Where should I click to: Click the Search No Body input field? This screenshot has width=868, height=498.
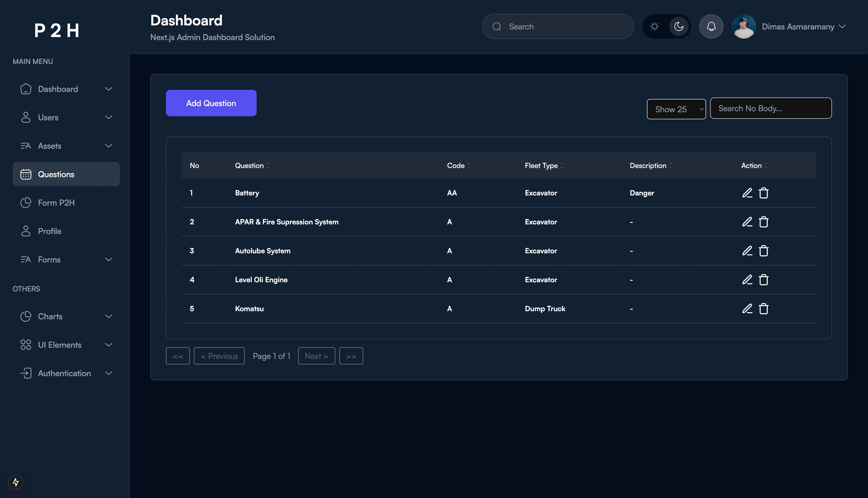click(771, 108)
